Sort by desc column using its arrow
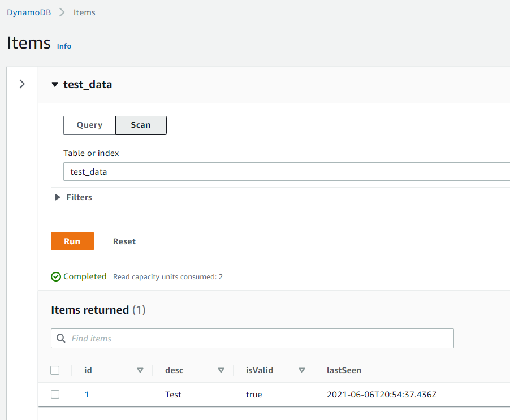The width and height of the screenshot is (510, 420). [221, 370]
